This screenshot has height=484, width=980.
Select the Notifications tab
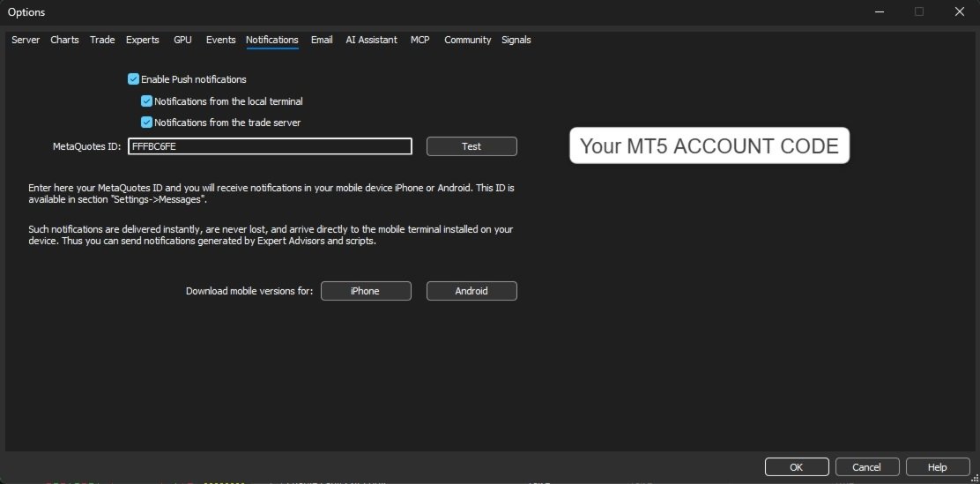(271, 40)
